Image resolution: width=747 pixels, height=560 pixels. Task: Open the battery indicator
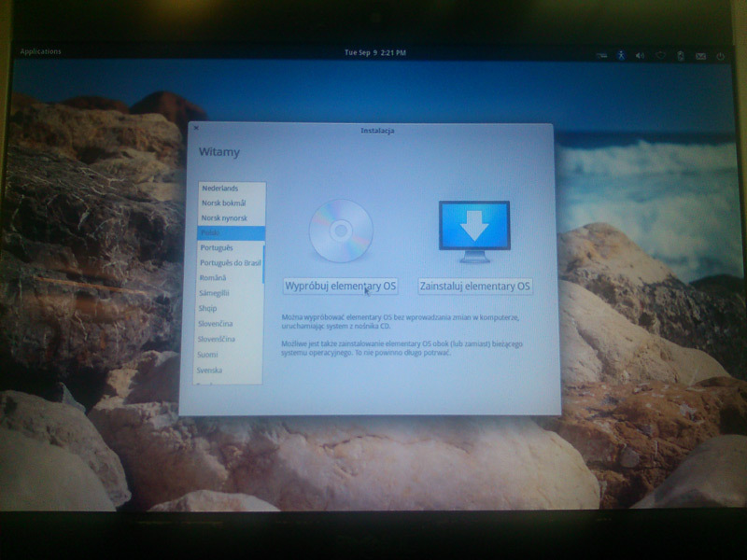[x=681, y=56]
